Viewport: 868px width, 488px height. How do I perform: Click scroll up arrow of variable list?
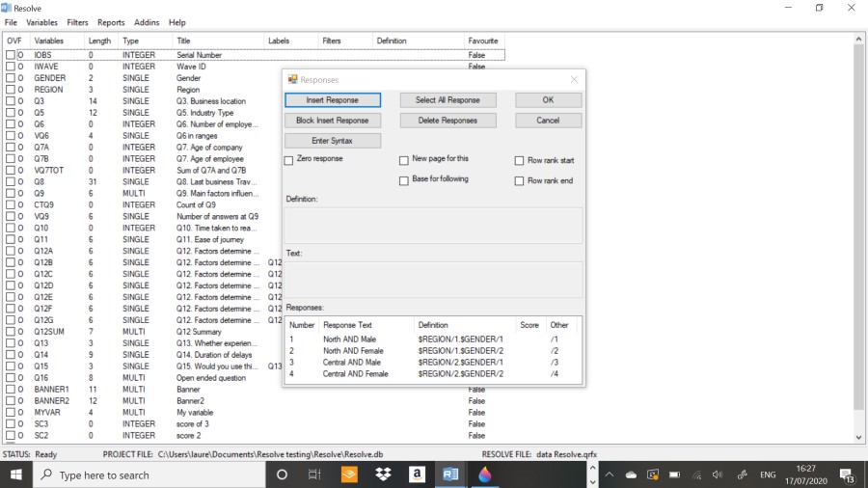[x=858, y=40]
